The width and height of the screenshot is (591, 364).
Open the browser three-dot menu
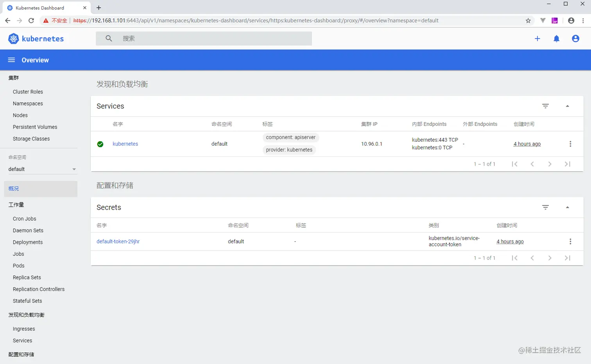pos(583,20)
